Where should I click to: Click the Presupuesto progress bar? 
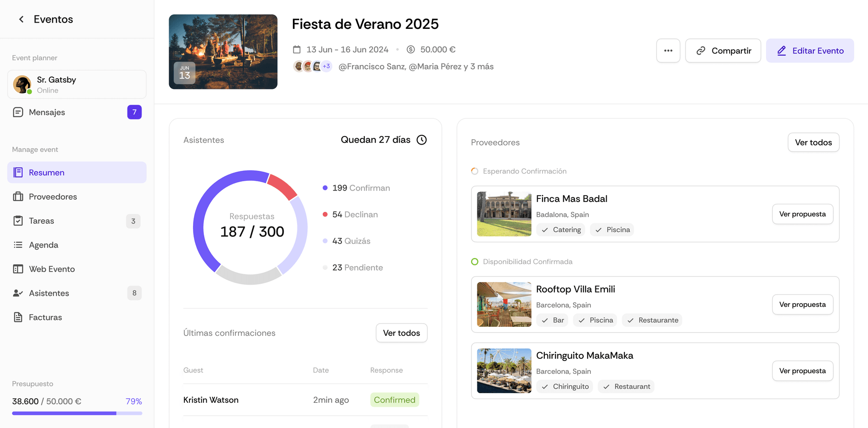point(77,413)
